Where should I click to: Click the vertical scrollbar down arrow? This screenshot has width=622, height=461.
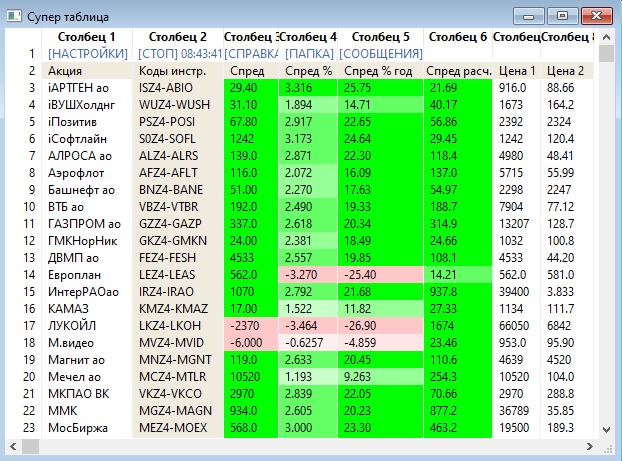coord(606,430)
